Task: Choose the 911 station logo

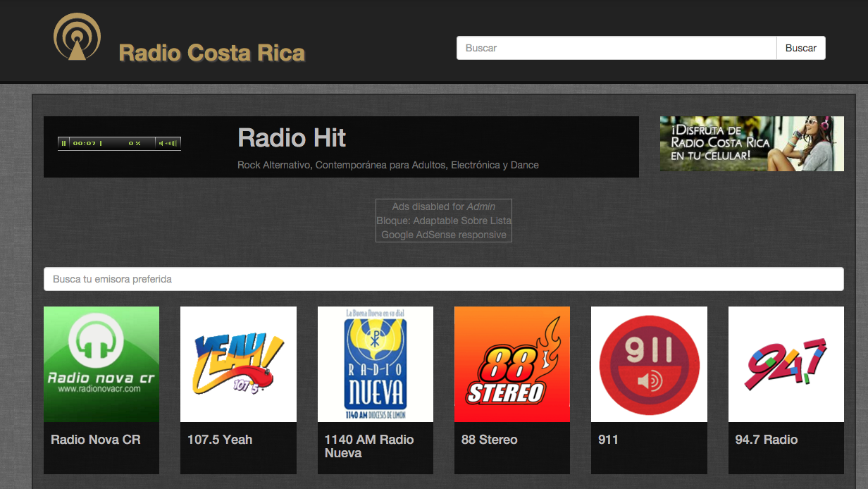Action: coord(648,364)
